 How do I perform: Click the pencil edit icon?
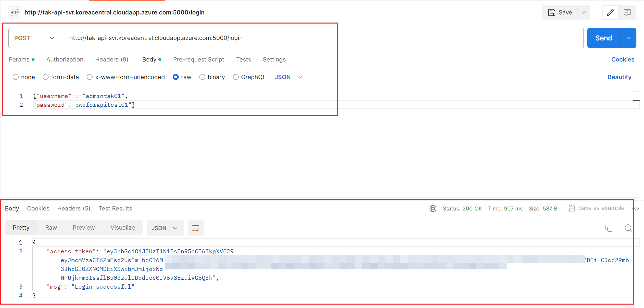[x=610, y=12]
